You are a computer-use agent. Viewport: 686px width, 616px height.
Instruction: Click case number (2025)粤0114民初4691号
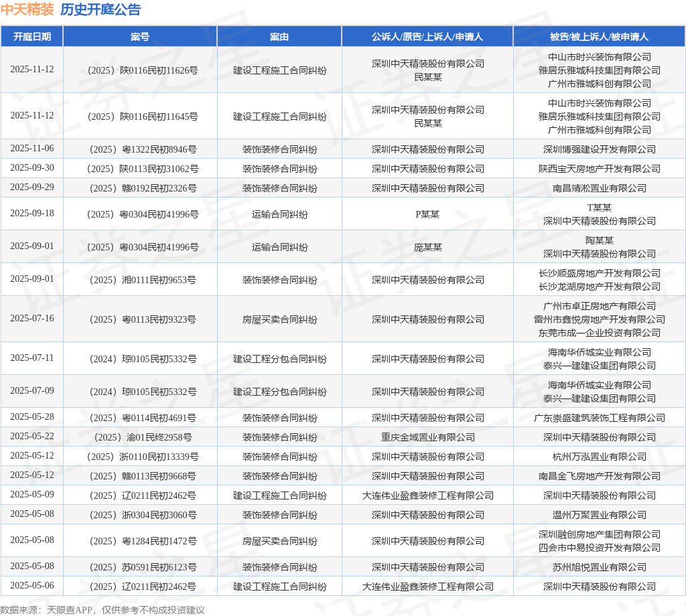tap(143, 418)
